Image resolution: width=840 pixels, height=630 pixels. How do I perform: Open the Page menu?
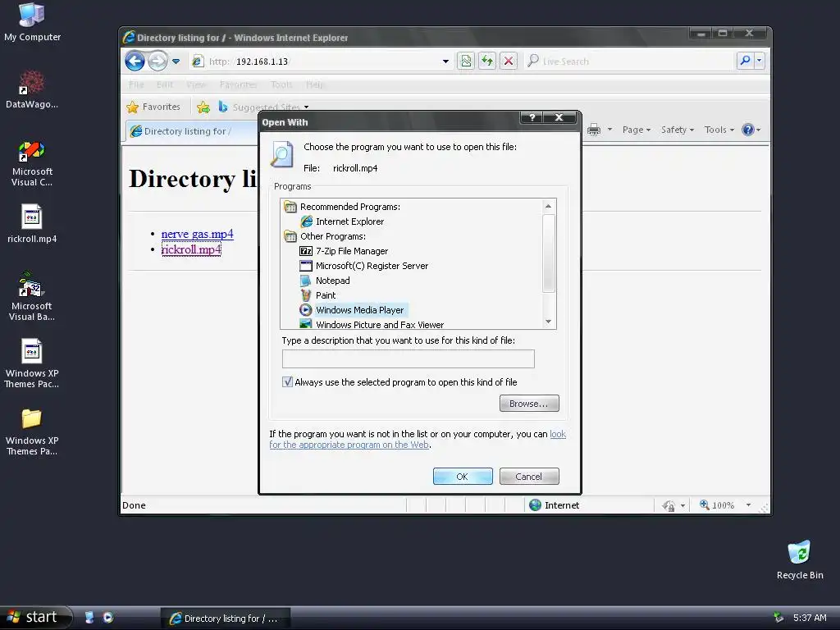[x=637, y=130]
